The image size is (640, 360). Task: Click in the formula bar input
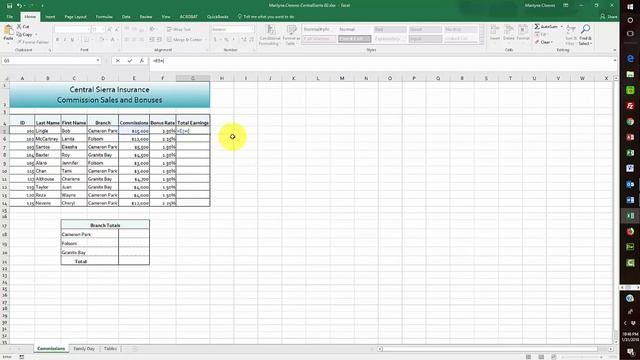[380, 60]
